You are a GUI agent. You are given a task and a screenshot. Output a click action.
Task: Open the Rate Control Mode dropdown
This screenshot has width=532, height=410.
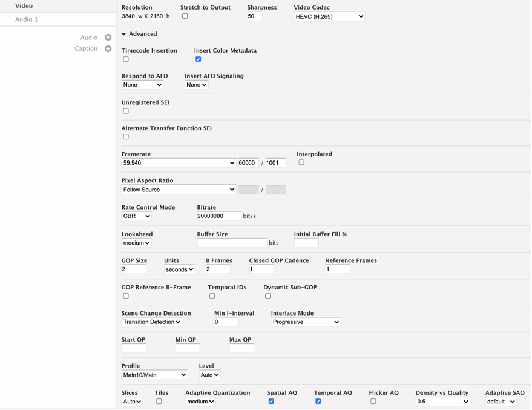click(x=136, y=216)
